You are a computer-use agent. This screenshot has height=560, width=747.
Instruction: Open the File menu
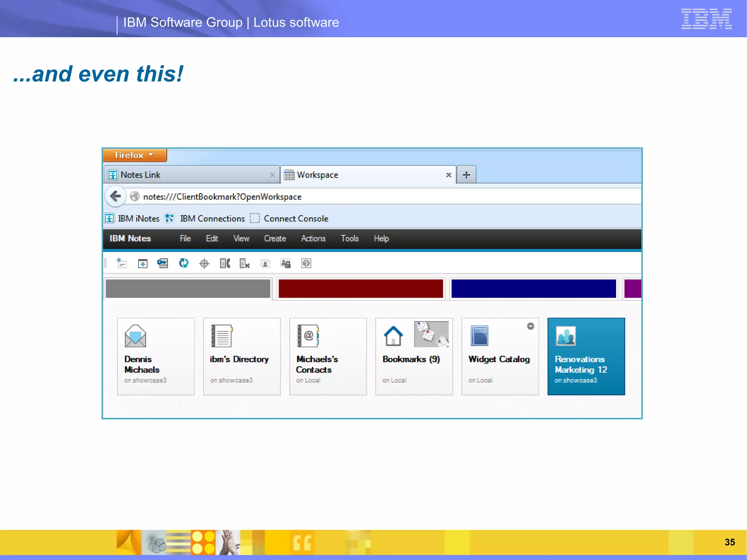click(x=185, y=239)
